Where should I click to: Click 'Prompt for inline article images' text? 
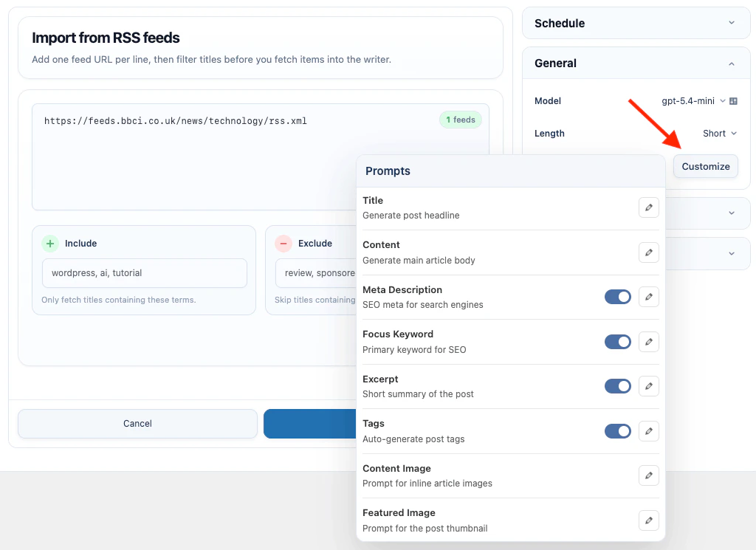pyautogui.click(x=427, y=484)
